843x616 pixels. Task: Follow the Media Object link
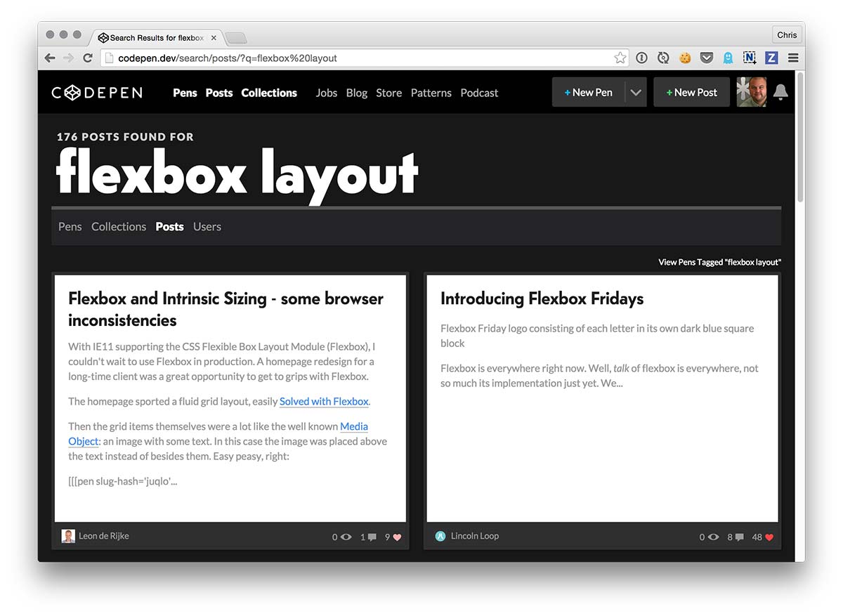pyautogui.click(x=218, y=433)
